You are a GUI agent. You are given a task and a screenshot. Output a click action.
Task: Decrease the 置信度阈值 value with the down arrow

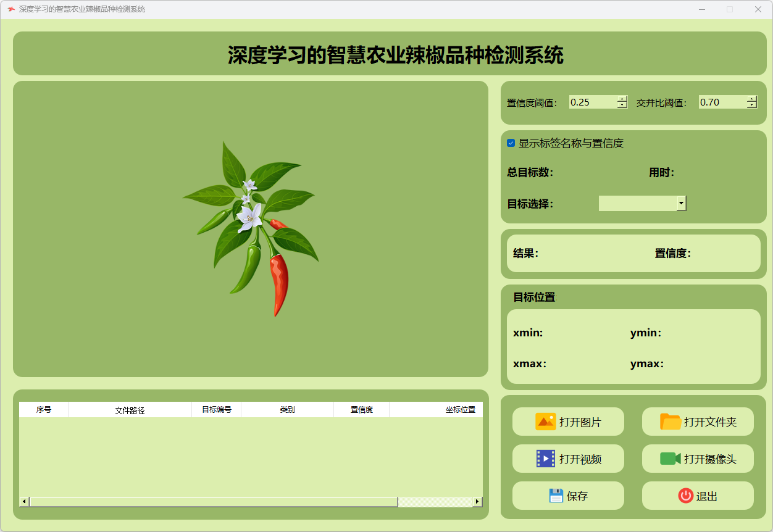(x=622, y=106)
